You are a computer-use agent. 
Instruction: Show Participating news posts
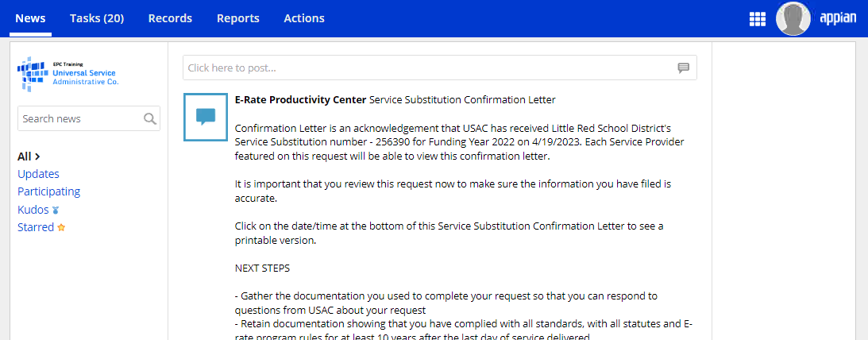pyautogui.click(x=48, y=191)
